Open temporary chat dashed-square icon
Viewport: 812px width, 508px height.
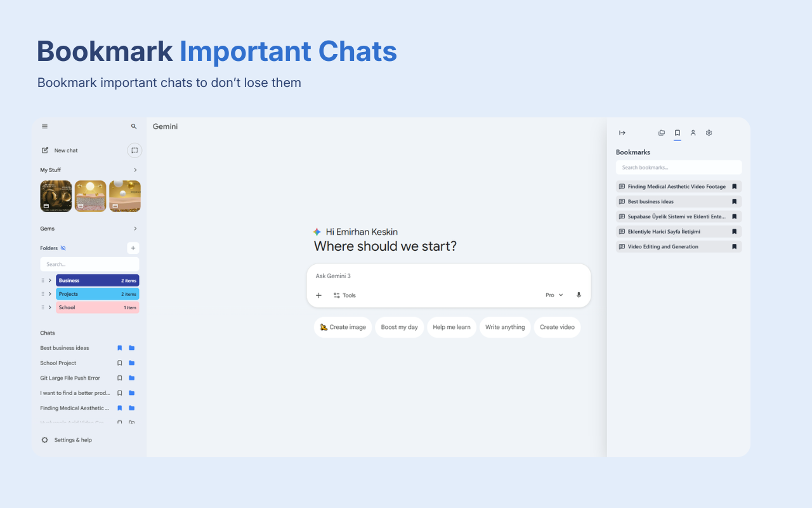coord(134,150)
